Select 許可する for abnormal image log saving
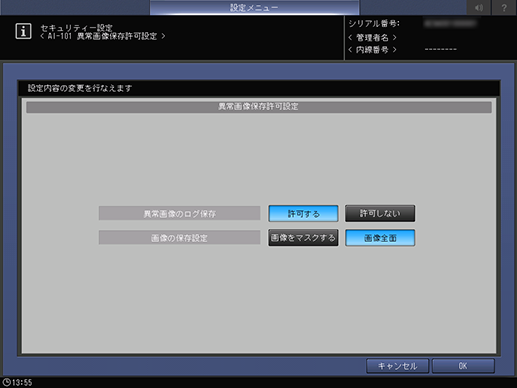Image resolution: width=517 pixels, height=388 pixels. pos(303,213)
